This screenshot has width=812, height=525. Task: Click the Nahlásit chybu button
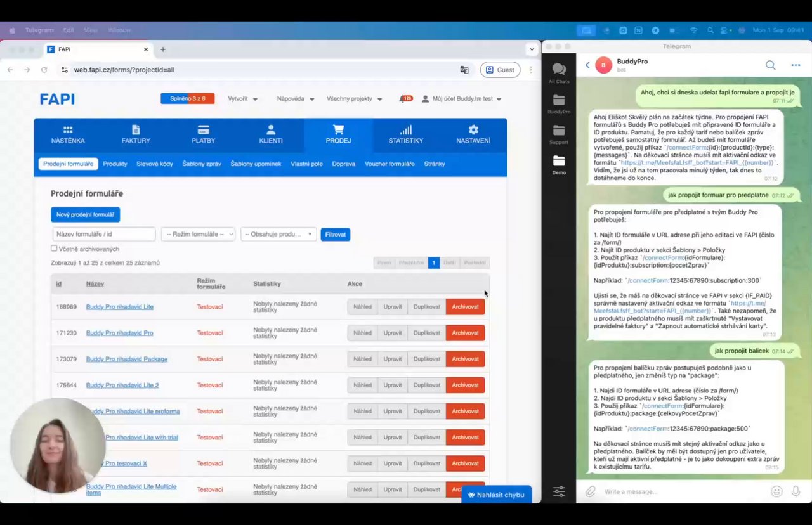496,495
